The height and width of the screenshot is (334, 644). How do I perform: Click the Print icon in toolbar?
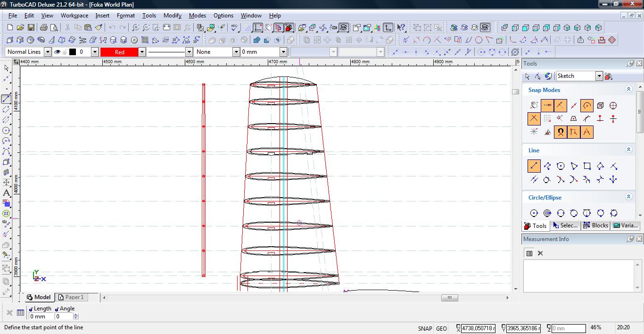pos(44,28)
